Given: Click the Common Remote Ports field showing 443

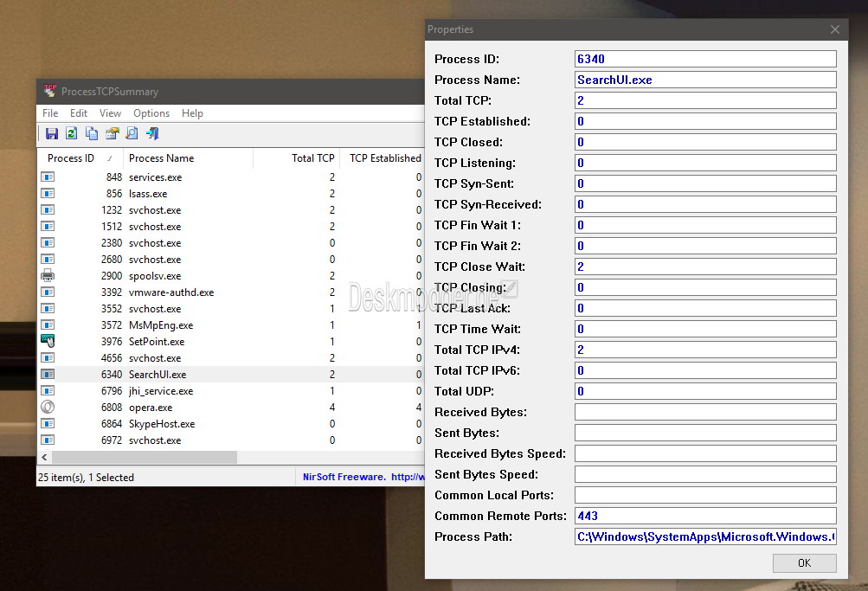Looking at the screenshot, I should (x=705, y=516).
